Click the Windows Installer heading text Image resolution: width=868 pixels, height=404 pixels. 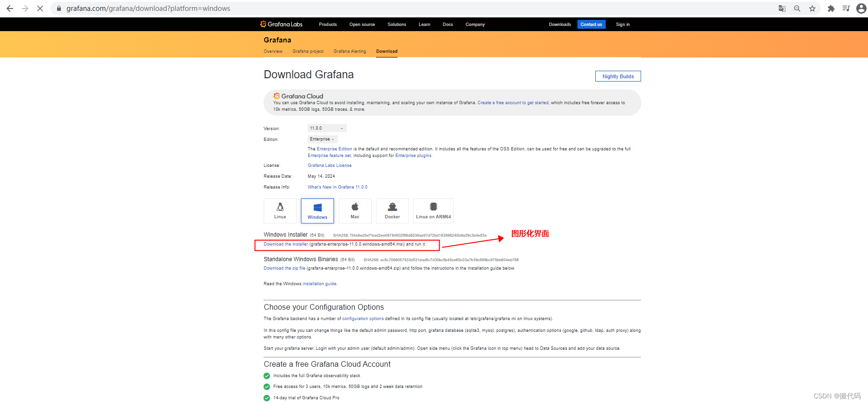click(x=285, y=235)
